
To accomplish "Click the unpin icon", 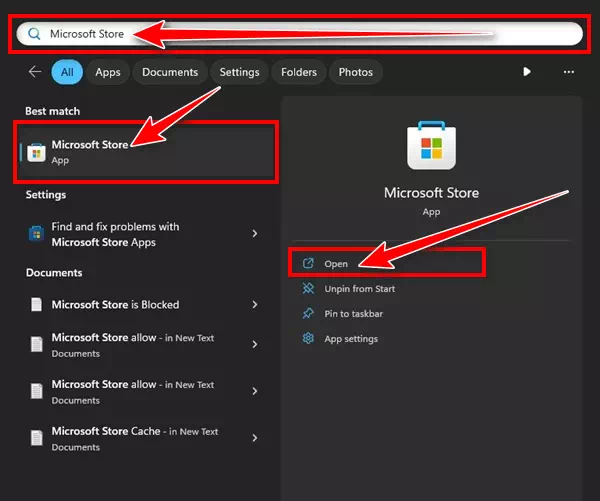I will pyautogui.click(x=308, y=289).
